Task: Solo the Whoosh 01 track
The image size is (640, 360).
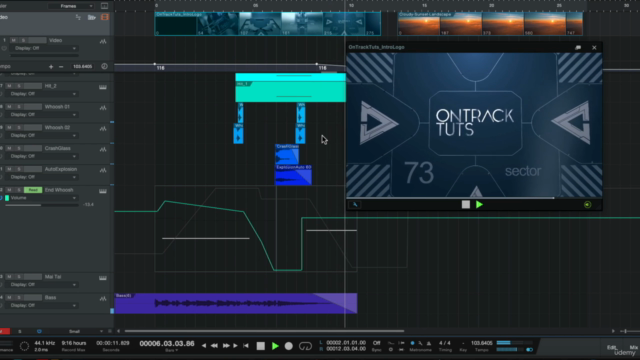Action: pos(19,107)
